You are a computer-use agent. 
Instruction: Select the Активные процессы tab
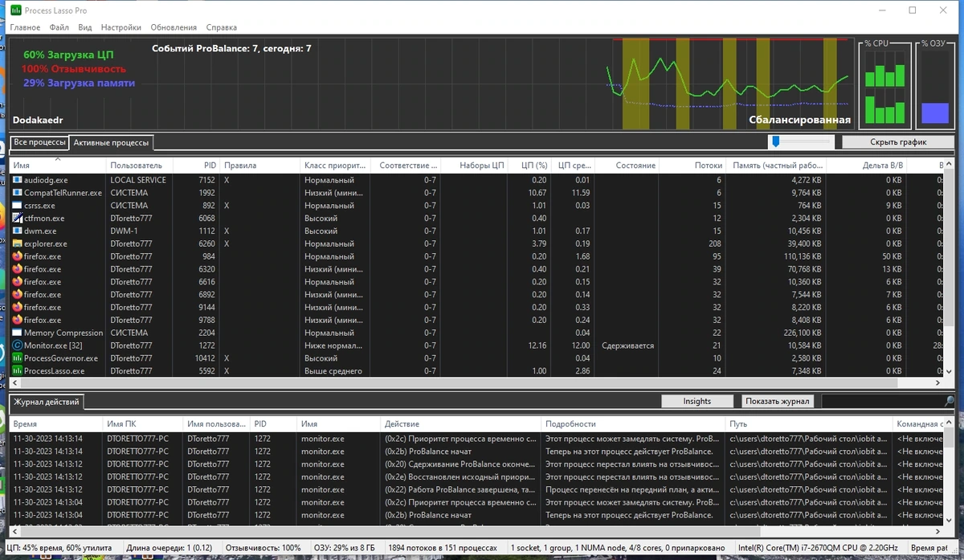[x=111, y=142]
